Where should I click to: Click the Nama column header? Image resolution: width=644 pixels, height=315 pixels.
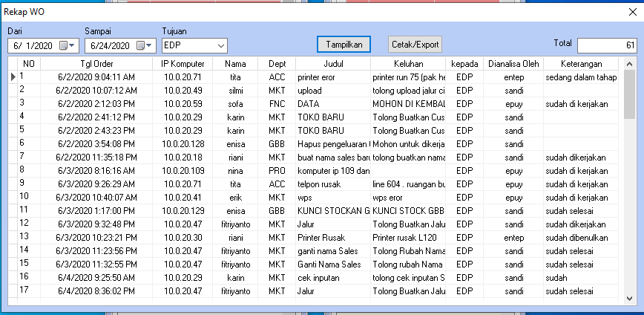(x=236, y=64)
